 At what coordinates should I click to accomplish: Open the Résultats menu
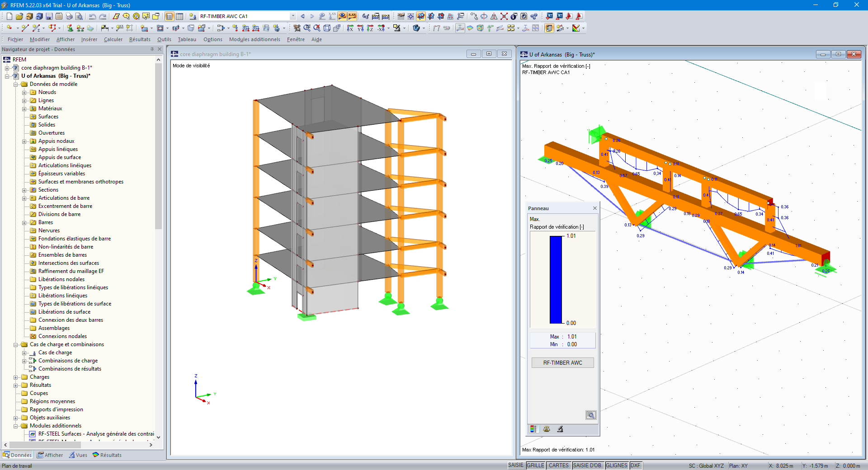(140, 39)
